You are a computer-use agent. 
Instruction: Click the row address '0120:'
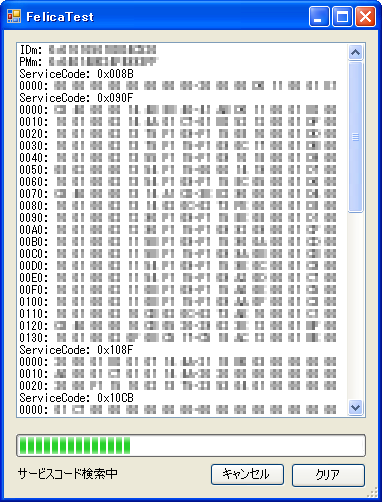(34, 326)
